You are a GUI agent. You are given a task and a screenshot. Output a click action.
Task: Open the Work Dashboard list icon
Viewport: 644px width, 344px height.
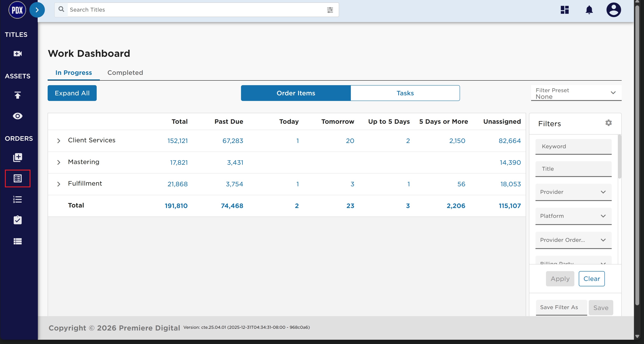pos(18,178)
